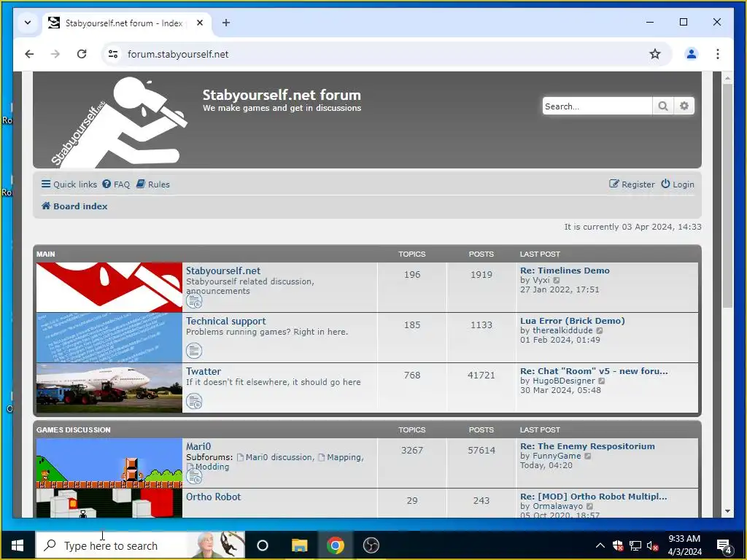This screenshot has height=560, width=747.
Task: Open the FAQ page
Action: click(116, 184)
